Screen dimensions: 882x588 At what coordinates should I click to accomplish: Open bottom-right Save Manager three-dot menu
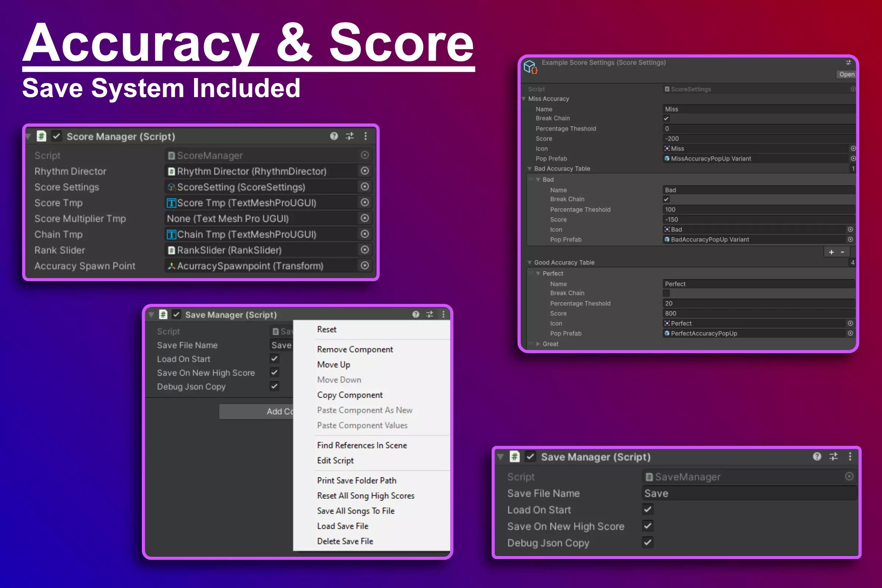tap(850, 456)
